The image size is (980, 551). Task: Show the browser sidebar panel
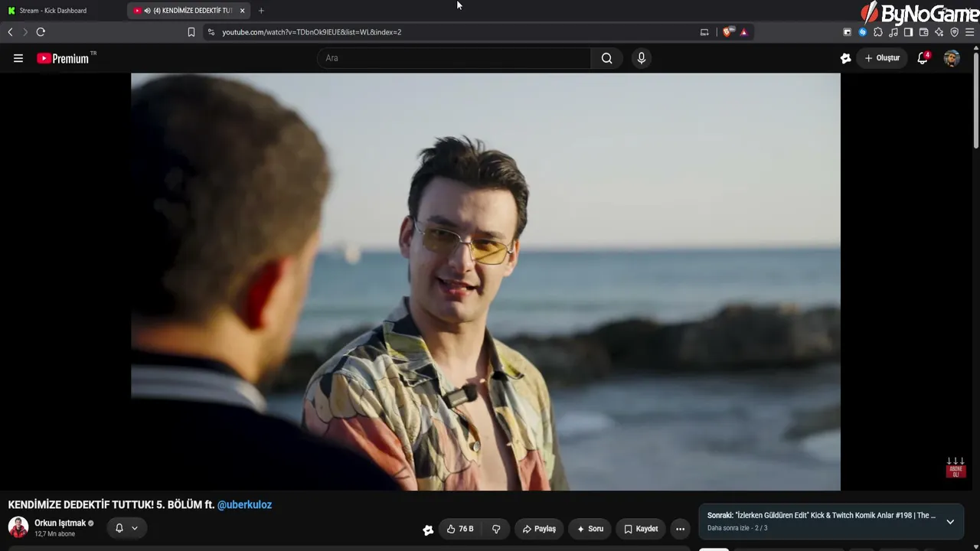[x=908, y=32]
